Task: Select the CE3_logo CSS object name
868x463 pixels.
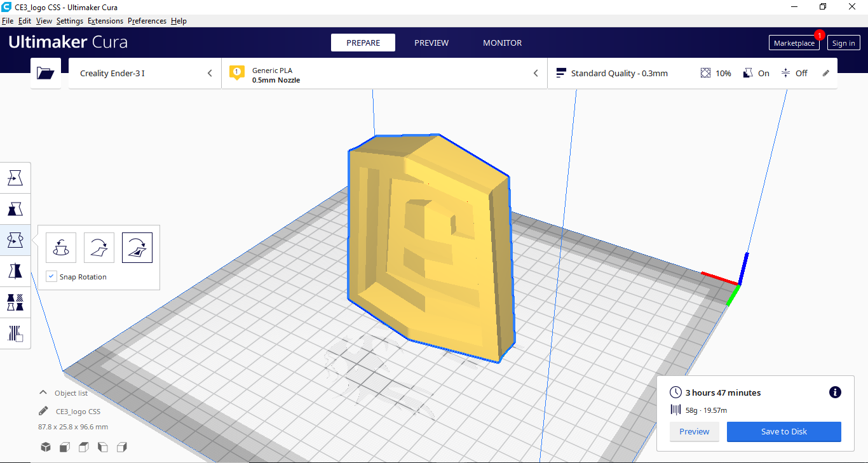Action: coord(78,412)
